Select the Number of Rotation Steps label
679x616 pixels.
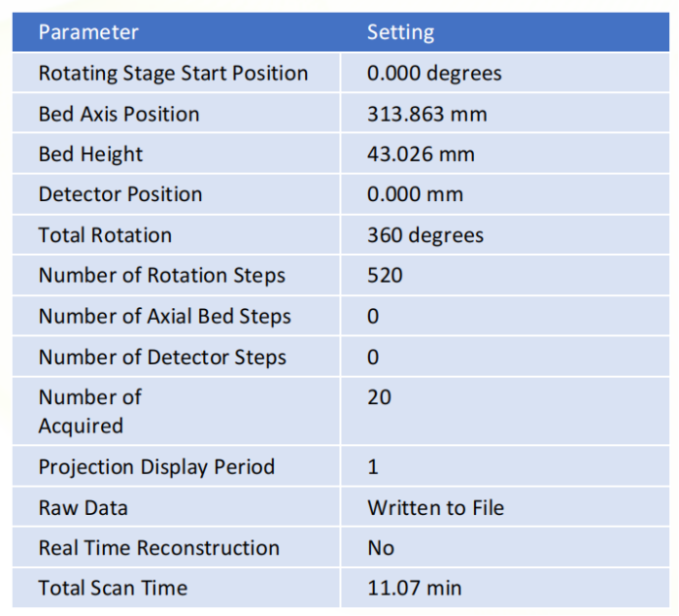[162, 276]
